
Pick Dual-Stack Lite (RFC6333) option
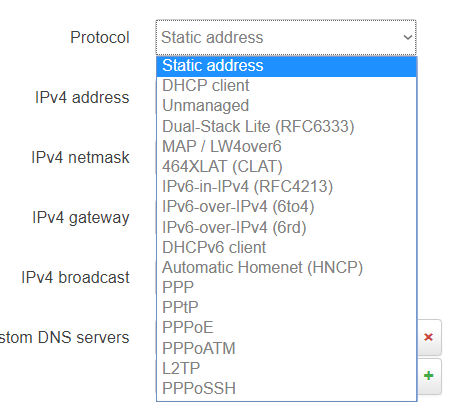(x=286, y=127)
